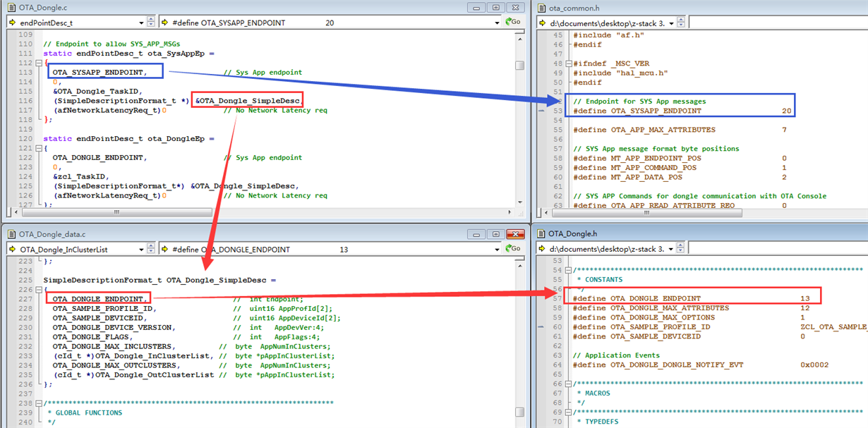Collapse code fold at line 226 brace
Viewport: 868px width, 428px height.
click(37, 290)
